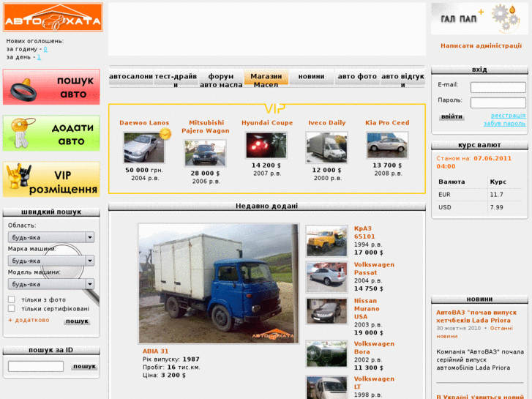532x399 pixels.
Task: Open the новини menu item
Action: (311, 77)
